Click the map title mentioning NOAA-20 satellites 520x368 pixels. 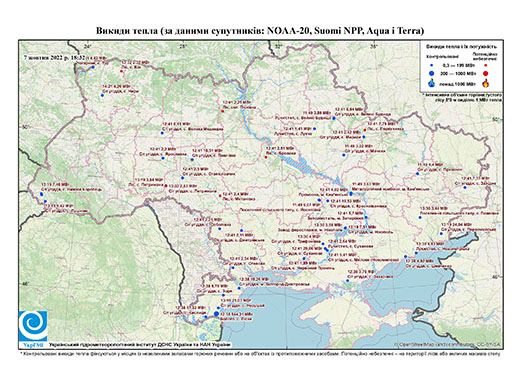tap(260, 31)
